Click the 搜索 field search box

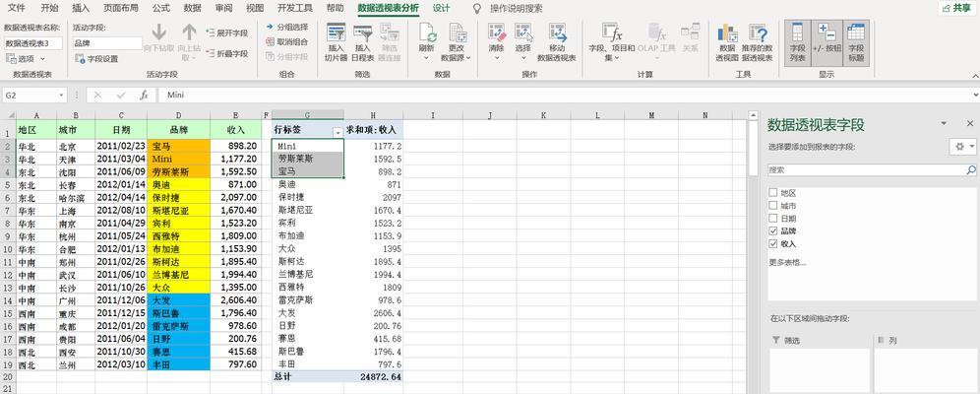(x=867, y=169)
